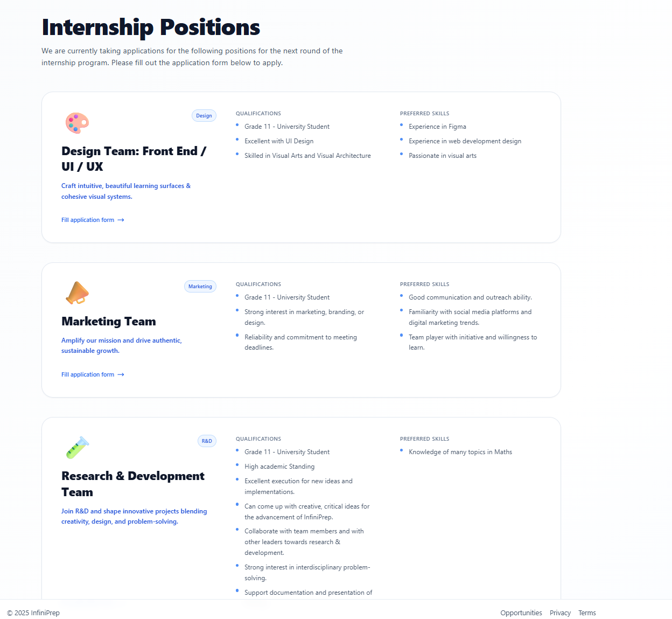Click the © 2025 InfiniPrep footer text
Viewport: 672px width, 619px height.
[x=33, y=613]
